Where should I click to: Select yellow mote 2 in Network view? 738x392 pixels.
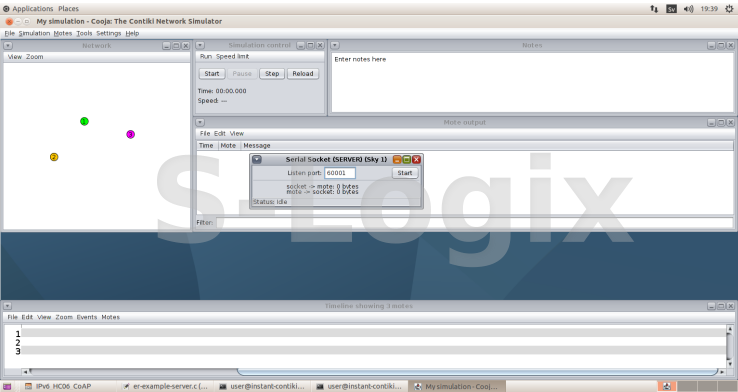(x=54, y=157)
